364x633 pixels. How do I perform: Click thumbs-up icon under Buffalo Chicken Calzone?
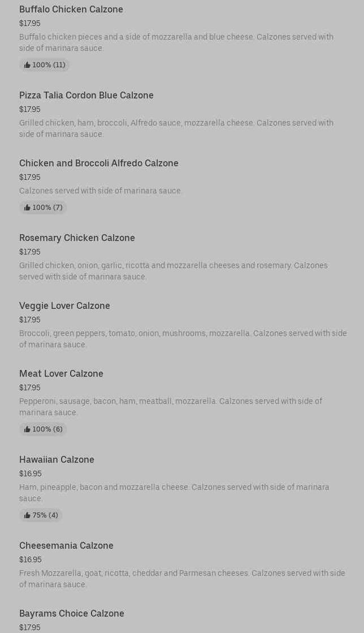[x=27, y=65]
